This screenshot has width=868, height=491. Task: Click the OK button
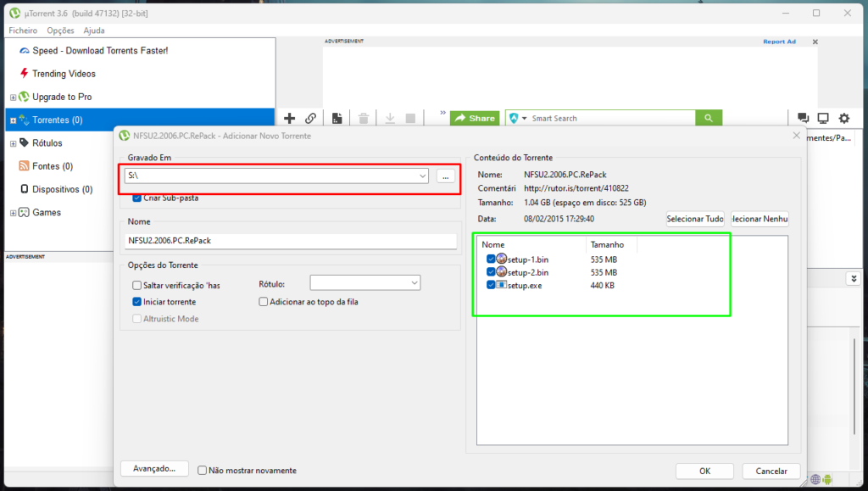point(704,471)
